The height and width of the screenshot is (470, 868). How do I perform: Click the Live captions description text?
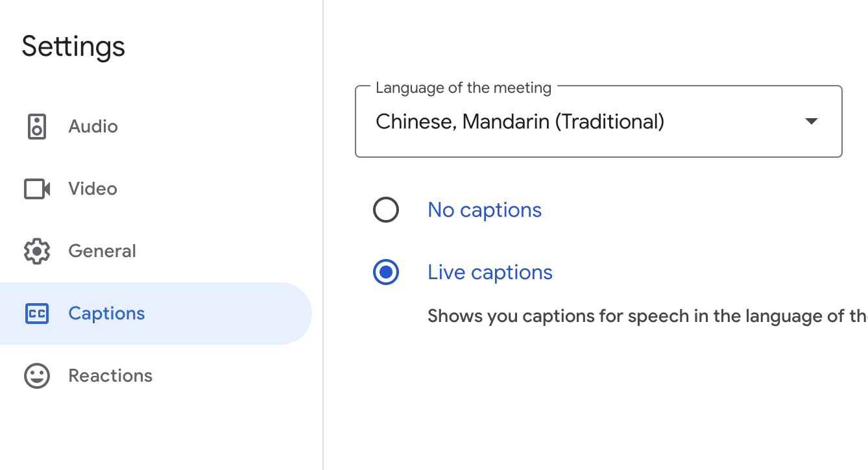pyautogui.click(x=647, y=317)
